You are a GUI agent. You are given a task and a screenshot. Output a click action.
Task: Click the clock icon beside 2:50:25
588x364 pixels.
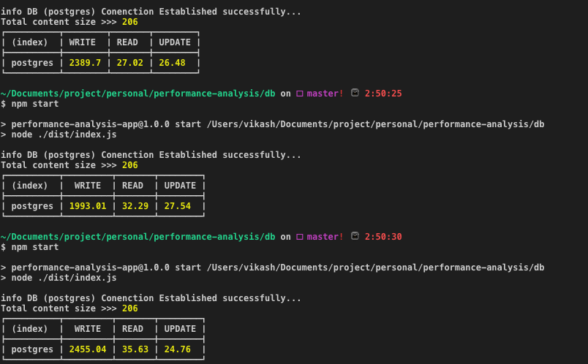(355, 94)
